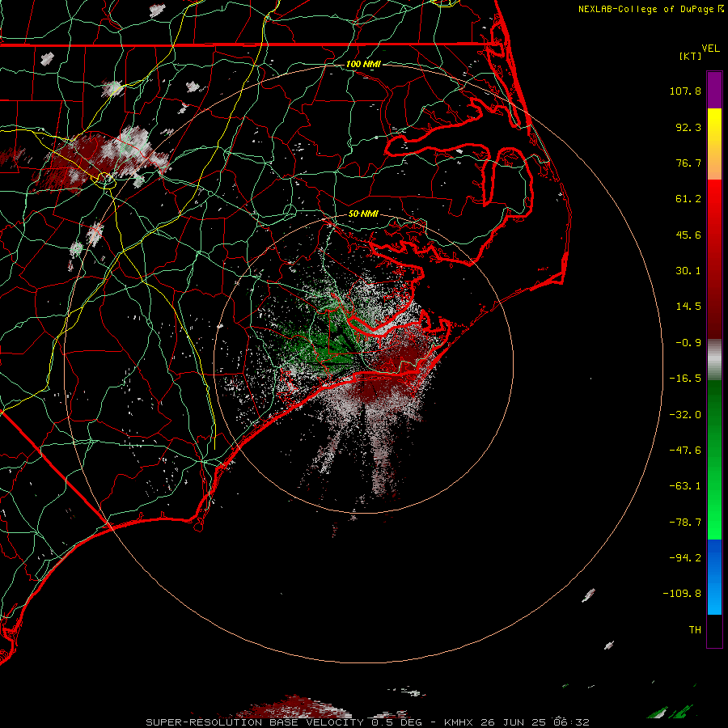Click the KMHX station identifier

pyautogui.click(x=459, y=722)
